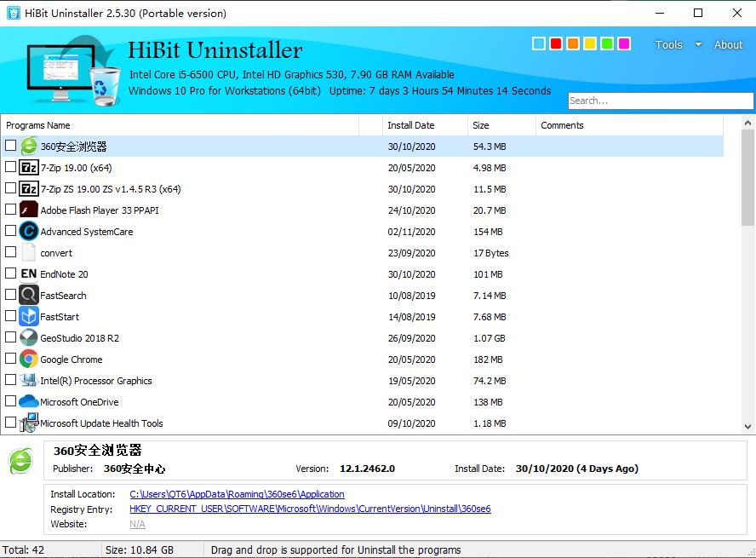Open the Tools menu

[x=668, y=44]
